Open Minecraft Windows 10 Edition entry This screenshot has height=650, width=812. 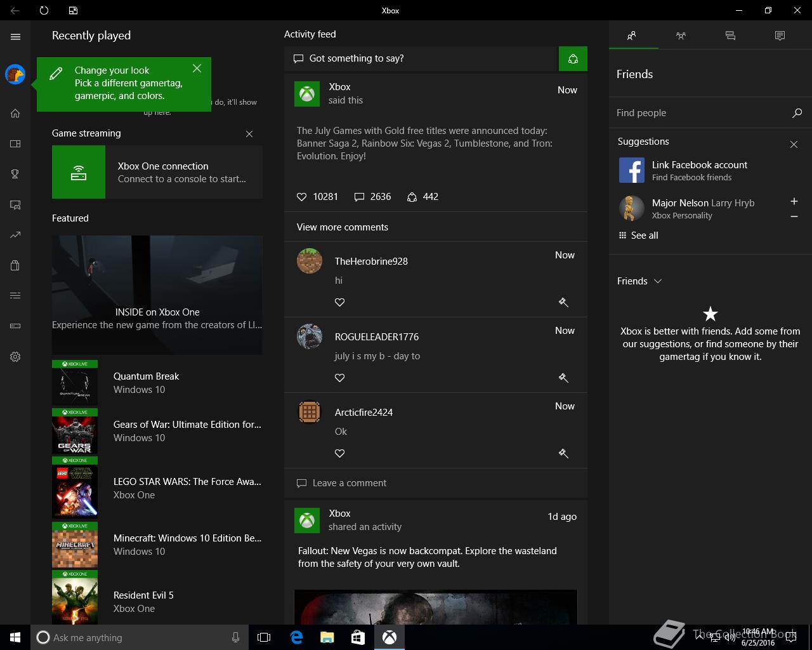[x=157, y=545]
